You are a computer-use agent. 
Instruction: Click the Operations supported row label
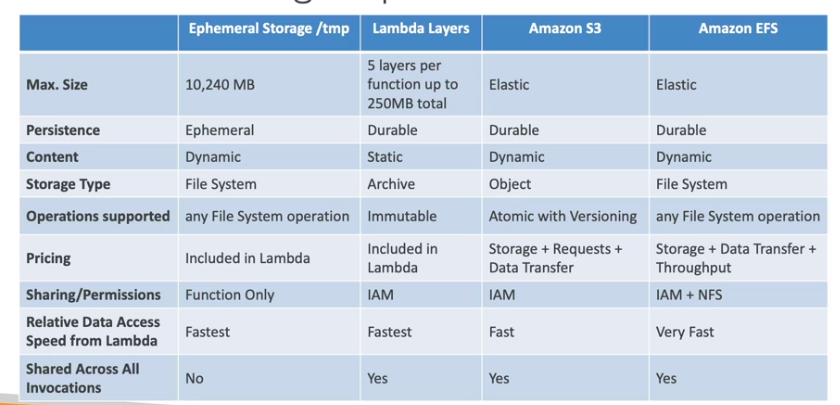tap(98, 216)
